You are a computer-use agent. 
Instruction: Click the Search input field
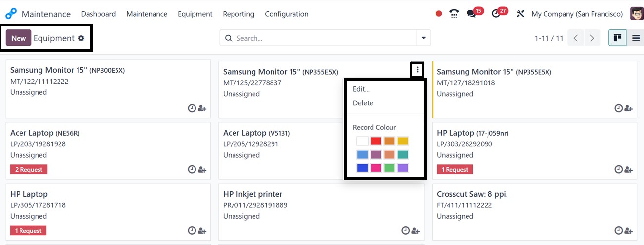322,38
